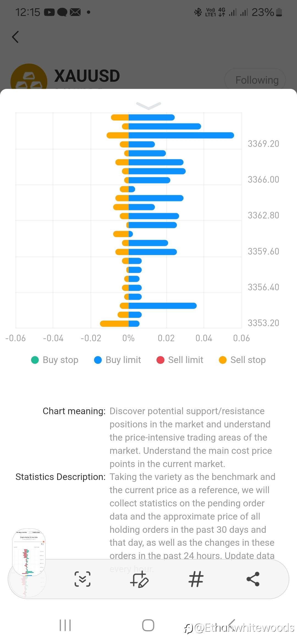
Task: Open the screenshot edit pencil tool
Action: tap(139, 579)
